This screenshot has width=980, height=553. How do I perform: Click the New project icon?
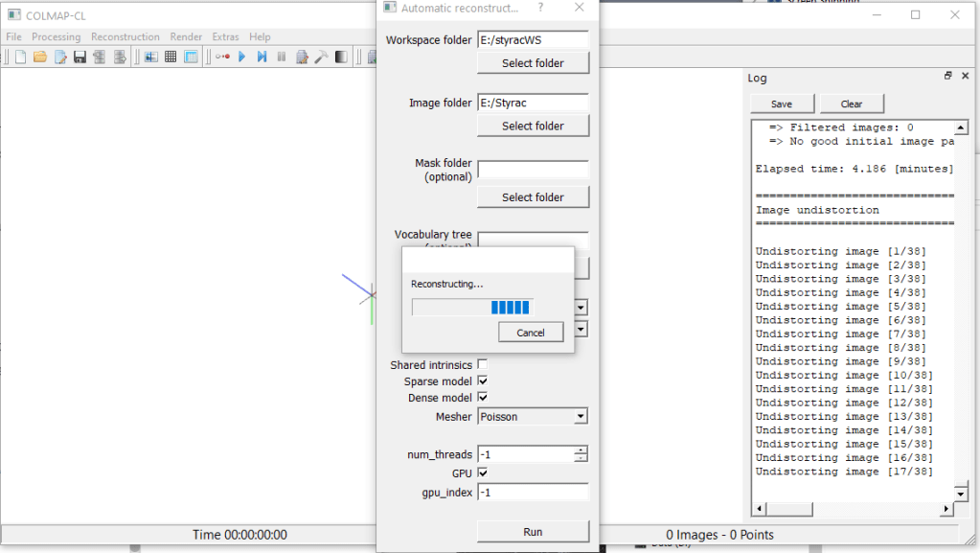coord(20,58)
